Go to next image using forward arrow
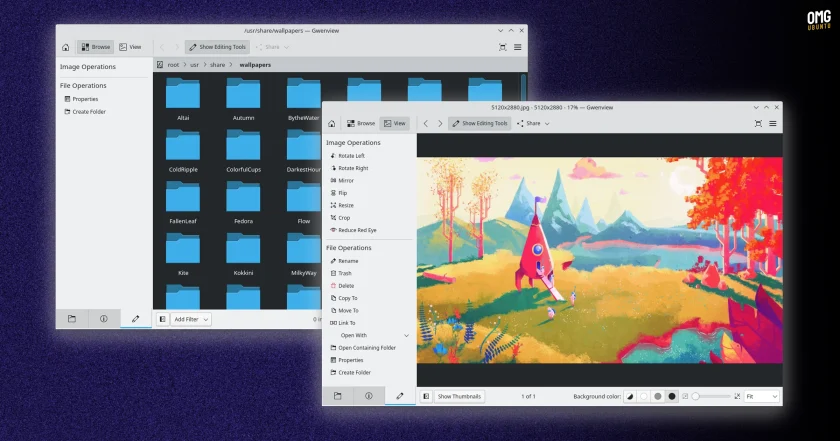 [440, 123]
